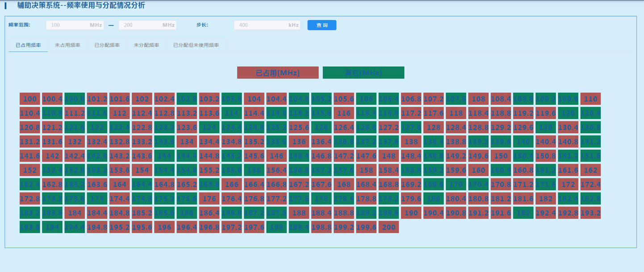Viewport: 644px width, 272px height.
Task: Click the red 152 frequency cell
Action: tap(30, 170)
